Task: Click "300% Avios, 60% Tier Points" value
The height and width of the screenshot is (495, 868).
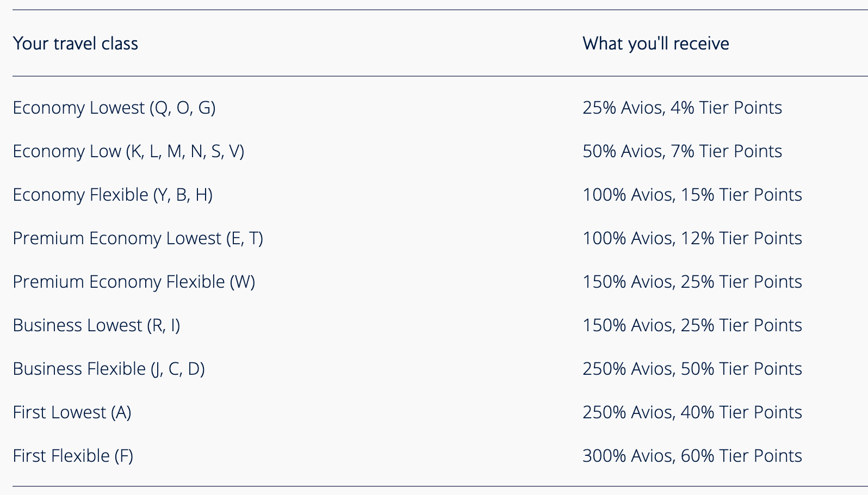Action: click(692, 456)
